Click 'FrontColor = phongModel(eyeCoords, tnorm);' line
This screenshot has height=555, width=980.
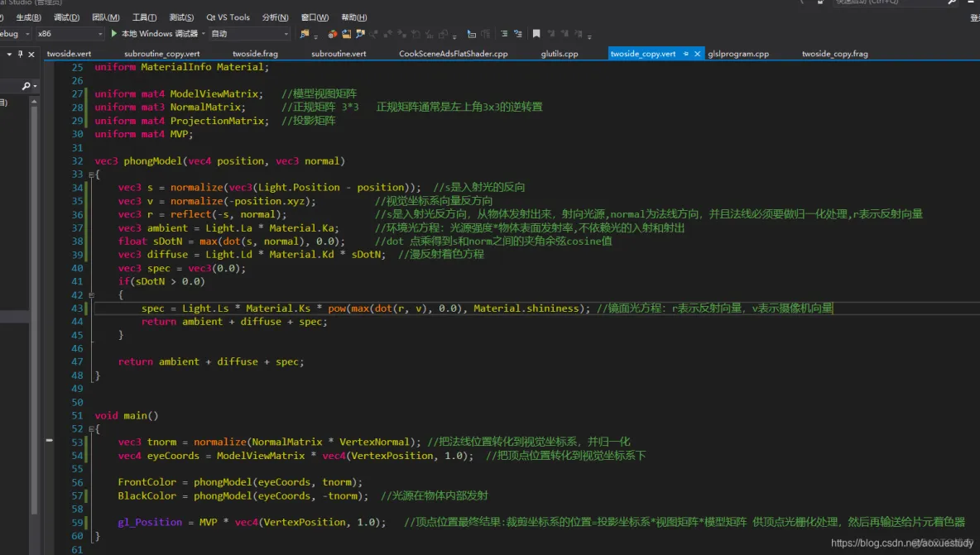tap(240, 482)
